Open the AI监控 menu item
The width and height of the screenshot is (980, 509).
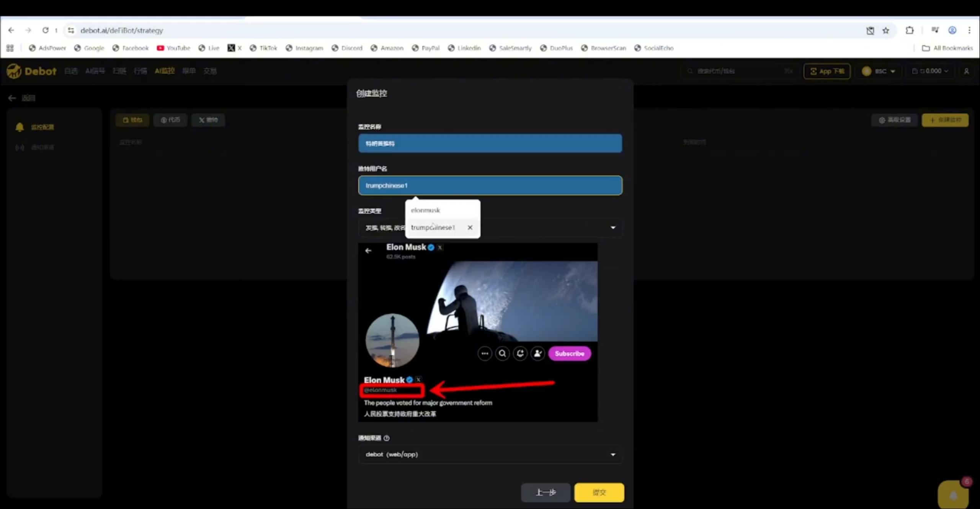pos(165,71)
